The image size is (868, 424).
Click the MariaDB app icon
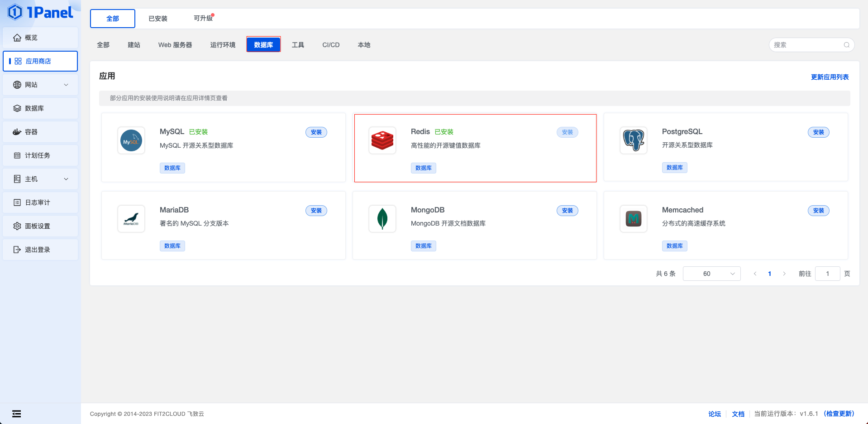131,219
